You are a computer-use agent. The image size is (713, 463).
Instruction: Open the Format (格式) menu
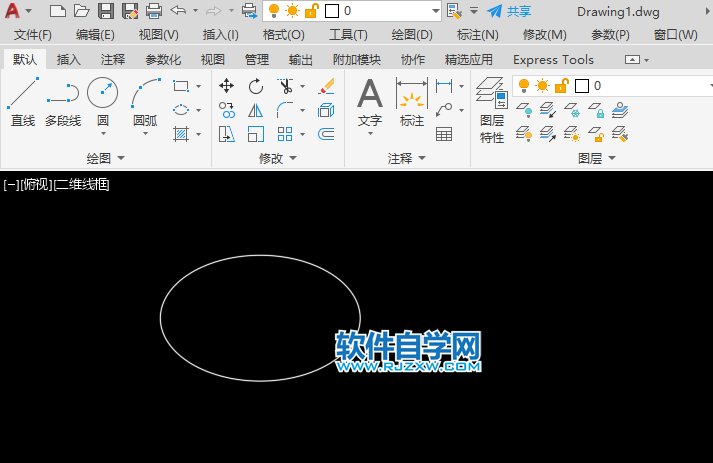[x=283, y=35]
